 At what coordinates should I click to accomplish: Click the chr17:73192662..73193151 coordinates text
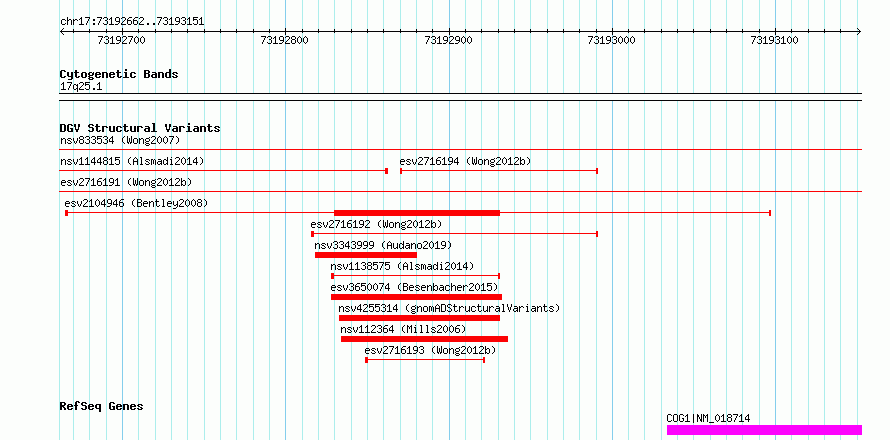132,22
